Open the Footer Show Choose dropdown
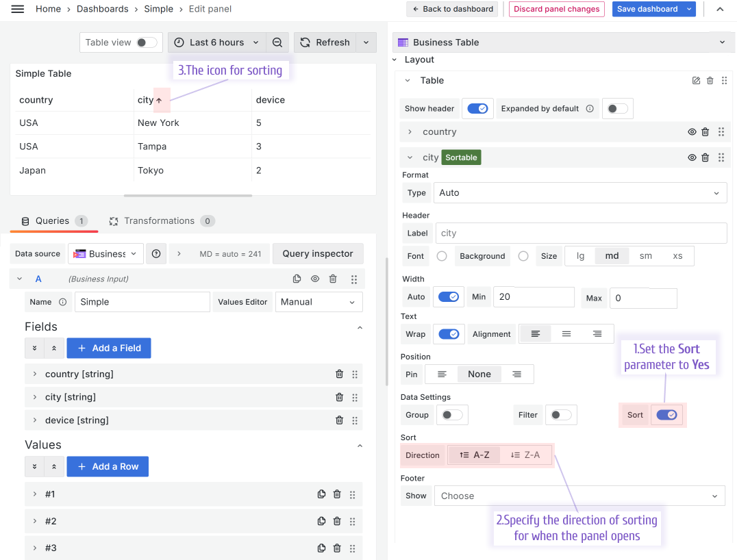The image size is (737, 560). pos(579,495)
